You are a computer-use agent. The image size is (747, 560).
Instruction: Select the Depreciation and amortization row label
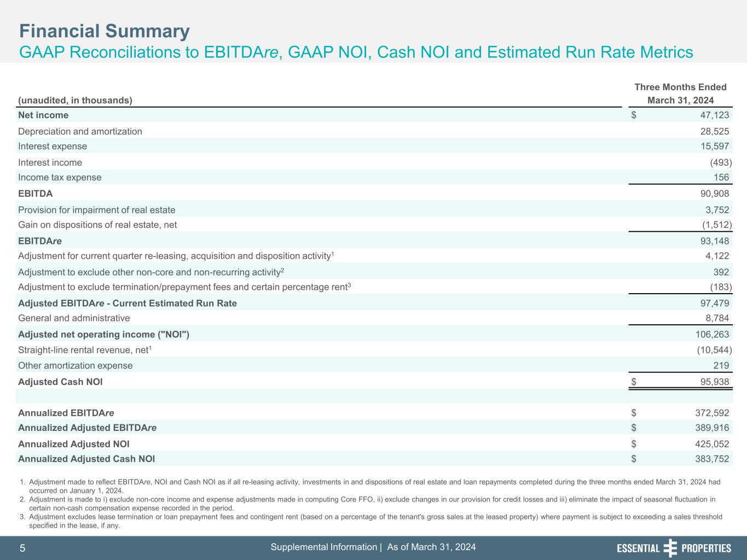click(x=80, y=131)
